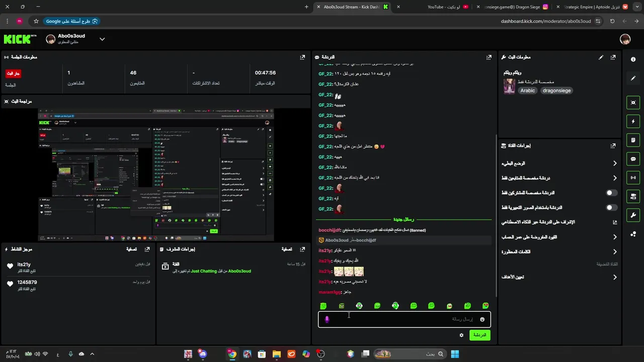Click the info icon in the right sidebar
The width and height of the screenshot is (644, 362).
[633, 59]
